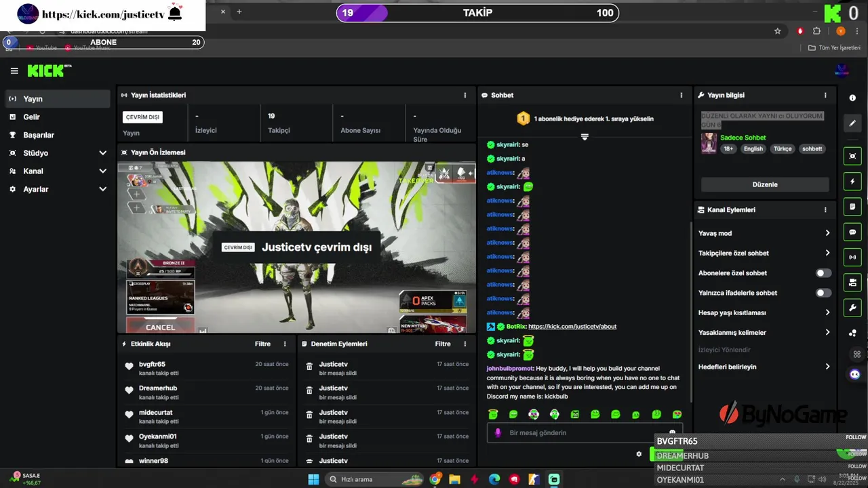
Task: Open the lightning bolt widget in right rail
Action: [852, 182]
